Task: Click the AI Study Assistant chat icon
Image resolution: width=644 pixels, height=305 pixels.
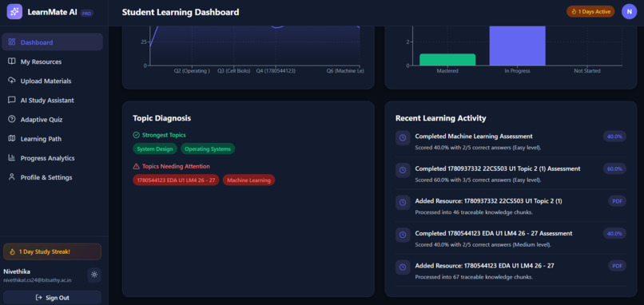Action: pos(11,100)
